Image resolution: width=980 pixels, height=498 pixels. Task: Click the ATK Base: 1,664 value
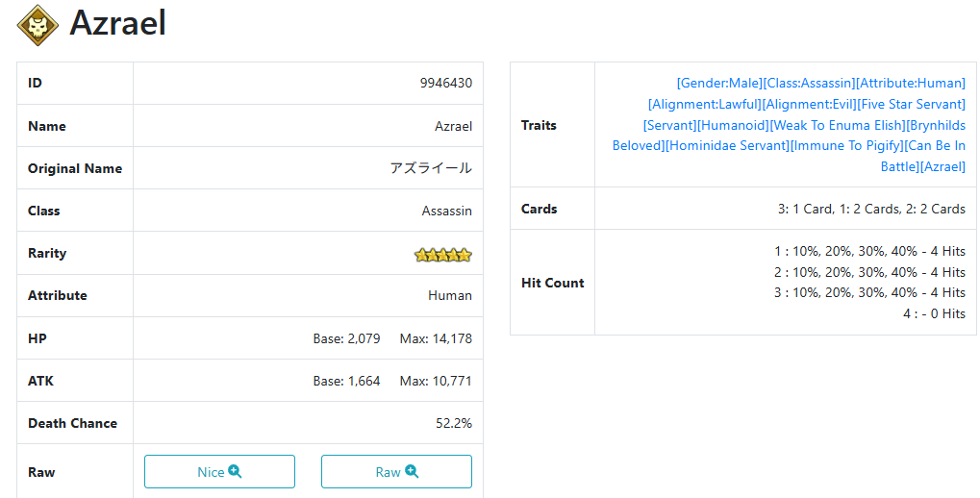tap(347, 381)
